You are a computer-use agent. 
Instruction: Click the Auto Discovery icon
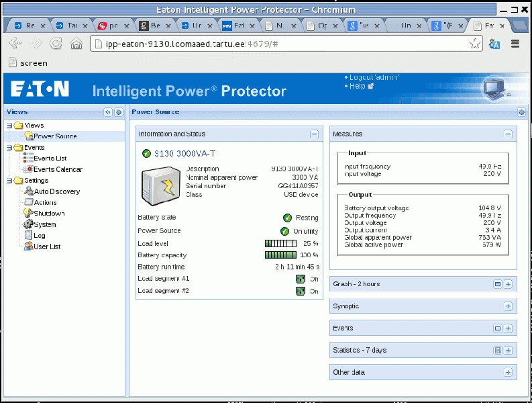(x=28, y=191)
